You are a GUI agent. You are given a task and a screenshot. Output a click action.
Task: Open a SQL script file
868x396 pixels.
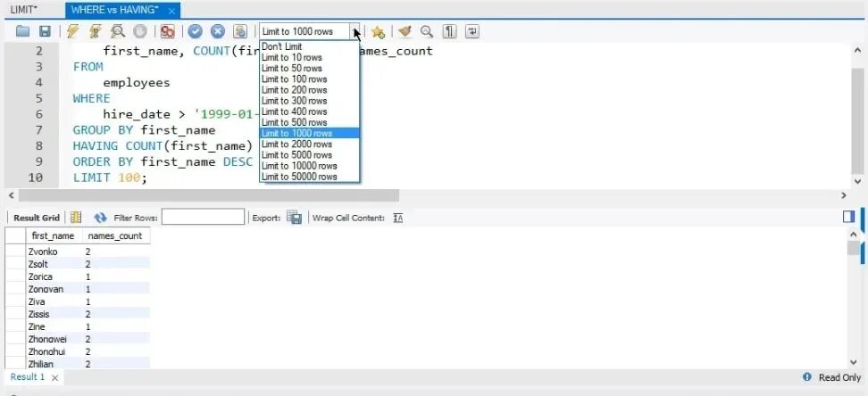[x=22, y=31]
